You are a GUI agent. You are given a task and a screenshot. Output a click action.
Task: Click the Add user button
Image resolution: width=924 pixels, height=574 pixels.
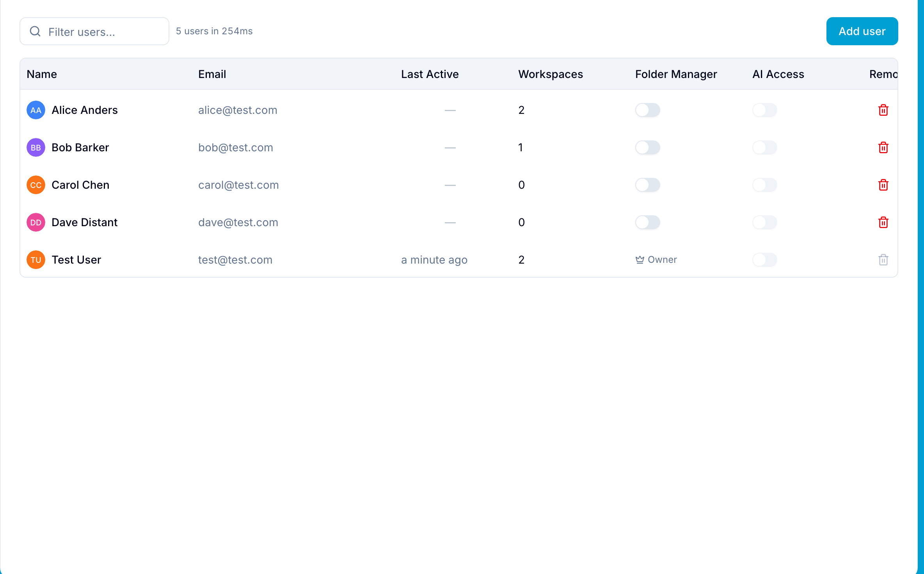(862, 31)
